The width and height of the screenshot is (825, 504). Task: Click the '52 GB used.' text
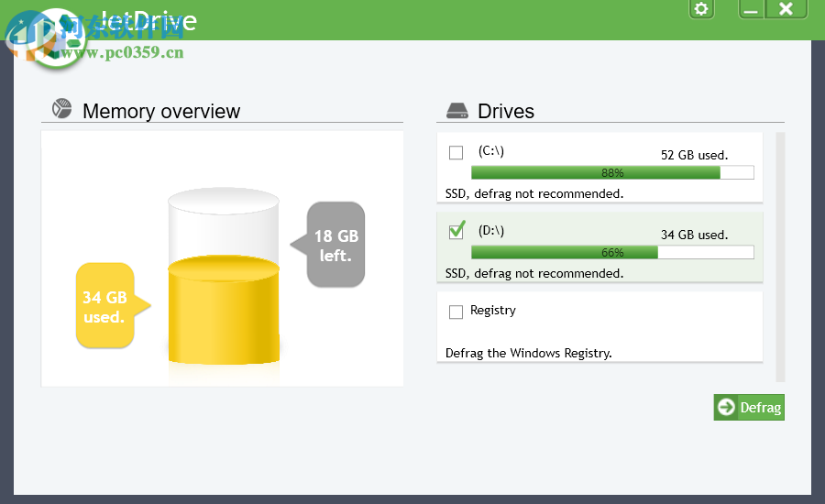pos(695,155)
